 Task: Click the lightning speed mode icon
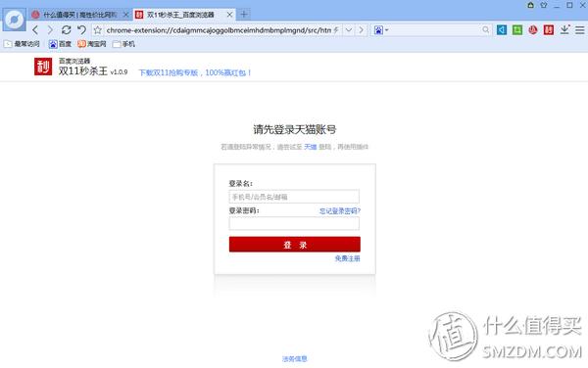[x=336, y=30]
